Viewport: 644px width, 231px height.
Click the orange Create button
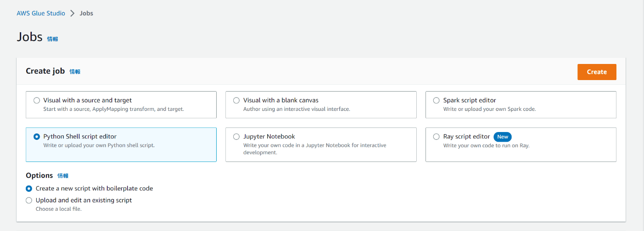[x=597, y=72]
